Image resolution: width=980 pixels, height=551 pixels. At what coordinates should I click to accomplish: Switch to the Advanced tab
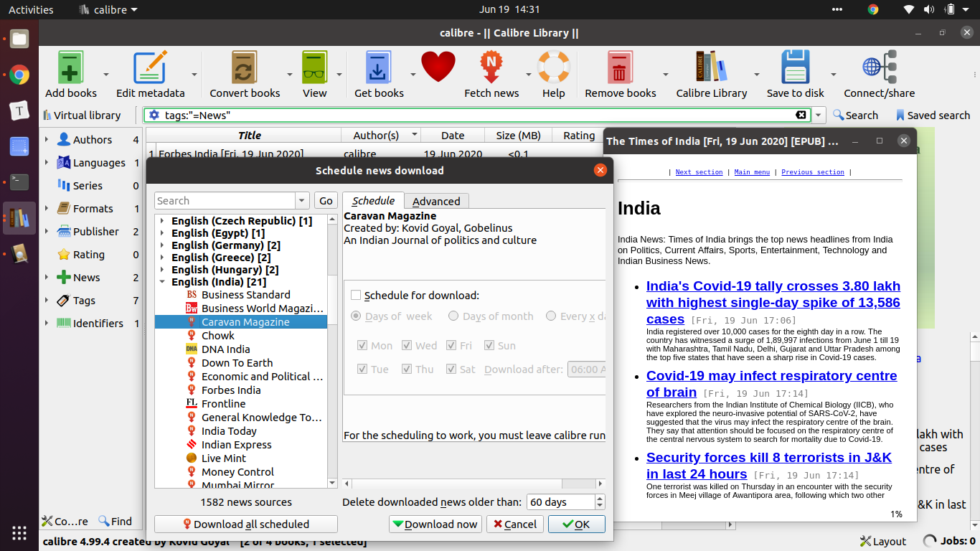click(436, 202)
